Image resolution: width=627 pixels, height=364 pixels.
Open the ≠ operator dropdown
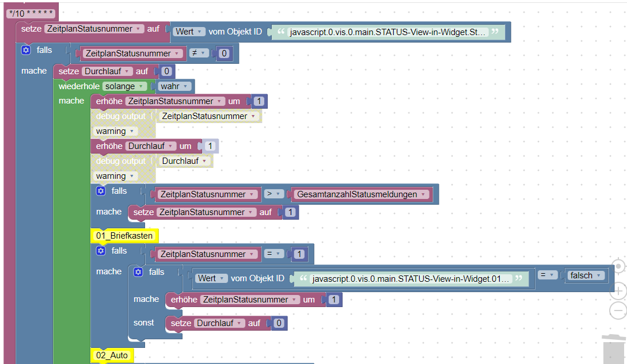click(x=198, y=53)
